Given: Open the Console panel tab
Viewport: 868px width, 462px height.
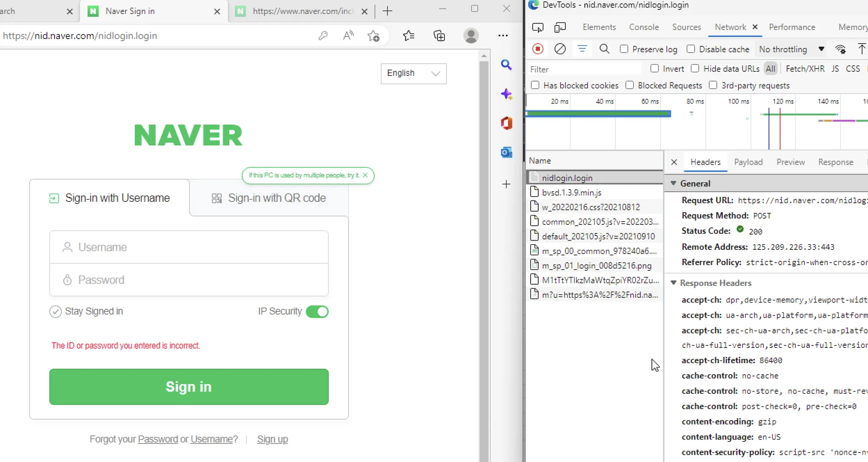Looking at the screenshot, I should tap(643, 27).
